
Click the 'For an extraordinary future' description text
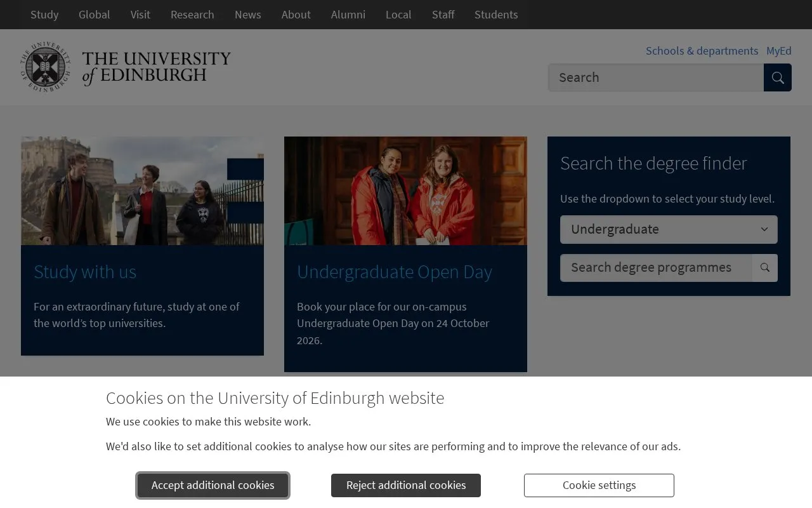(136, 315)
